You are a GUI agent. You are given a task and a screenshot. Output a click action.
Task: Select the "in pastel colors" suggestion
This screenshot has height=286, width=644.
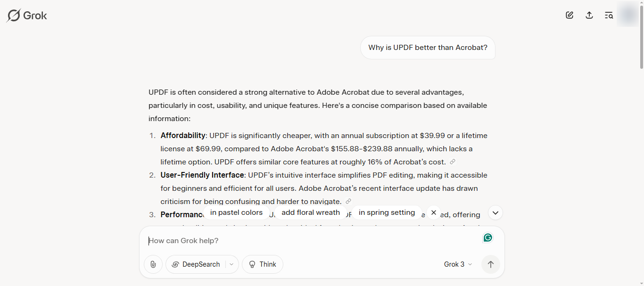click(236, 212)
